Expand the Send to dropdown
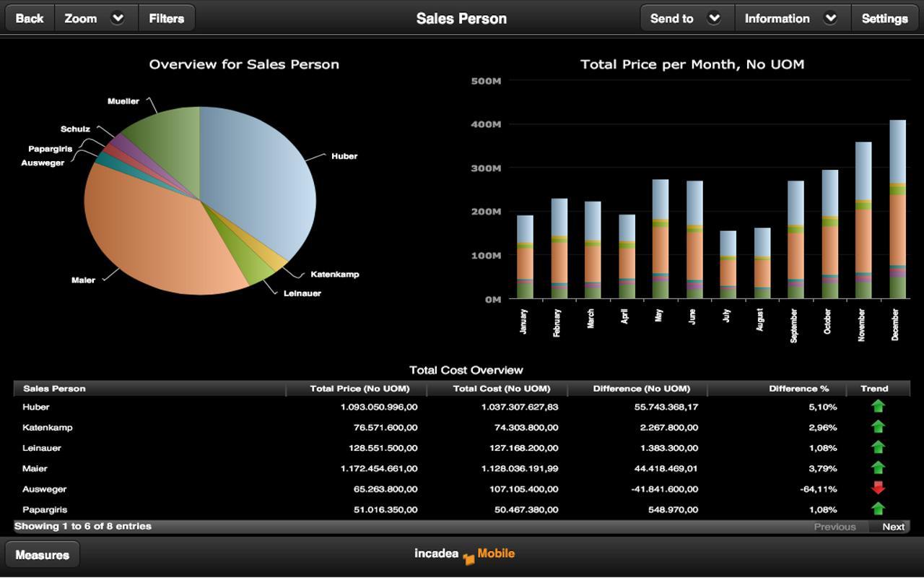This screenshot has height=578, width=924. pyautogui.click(x=714, y=19)
